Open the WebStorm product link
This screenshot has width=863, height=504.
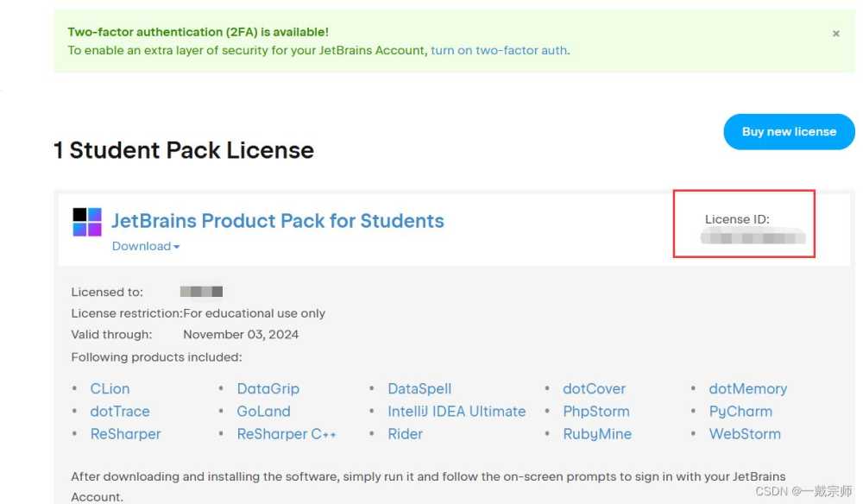click(x=745, y=434)
